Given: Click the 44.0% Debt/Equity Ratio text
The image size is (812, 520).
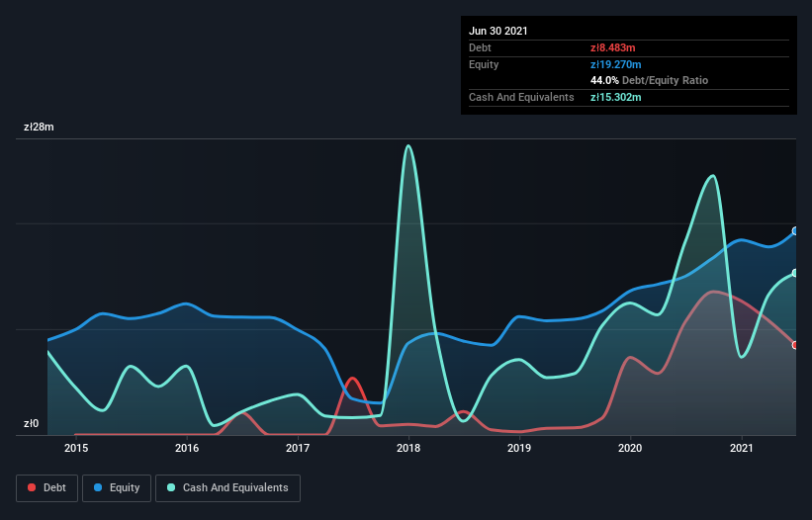Looking at the screenshot, I should tap(650, 80).
